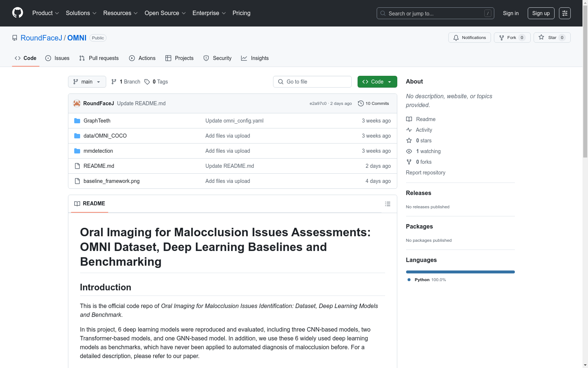The height and width of the screenshot is (368, 588).
Task: Switch to the Pull requests tab
Action: pyautogui.click(x=99, y=58)
